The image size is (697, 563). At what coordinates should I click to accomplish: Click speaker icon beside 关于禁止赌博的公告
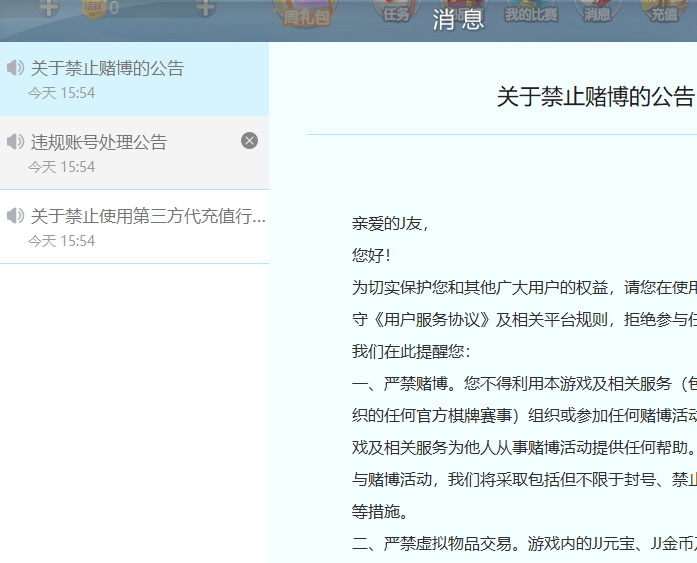point(15,68)
